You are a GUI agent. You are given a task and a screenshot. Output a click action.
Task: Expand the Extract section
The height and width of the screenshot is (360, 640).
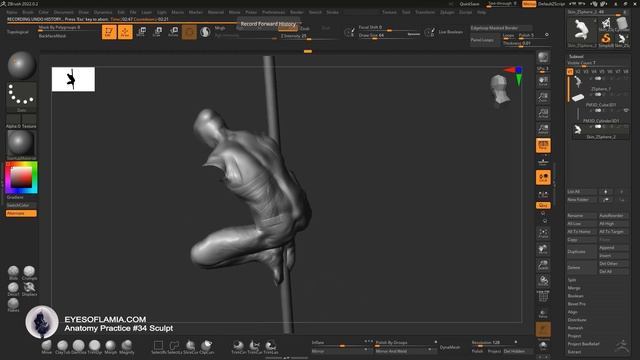coord(574,352)
